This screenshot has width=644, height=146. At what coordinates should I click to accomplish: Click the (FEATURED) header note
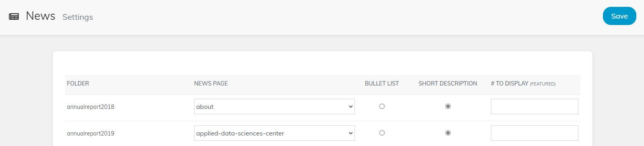point(543,84)
